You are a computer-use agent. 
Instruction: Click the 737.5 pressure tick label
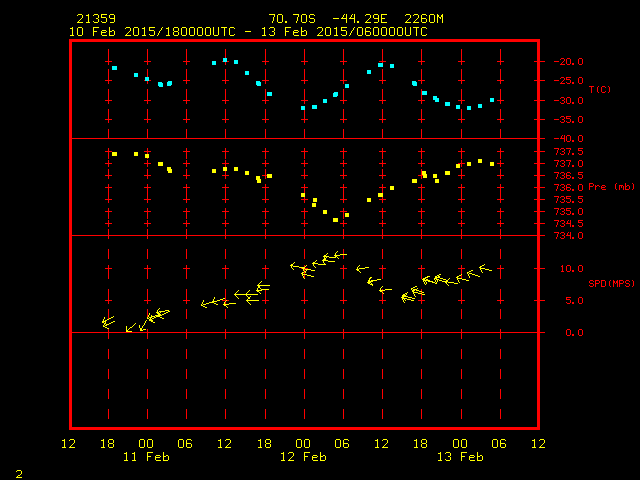coord(569,152)
